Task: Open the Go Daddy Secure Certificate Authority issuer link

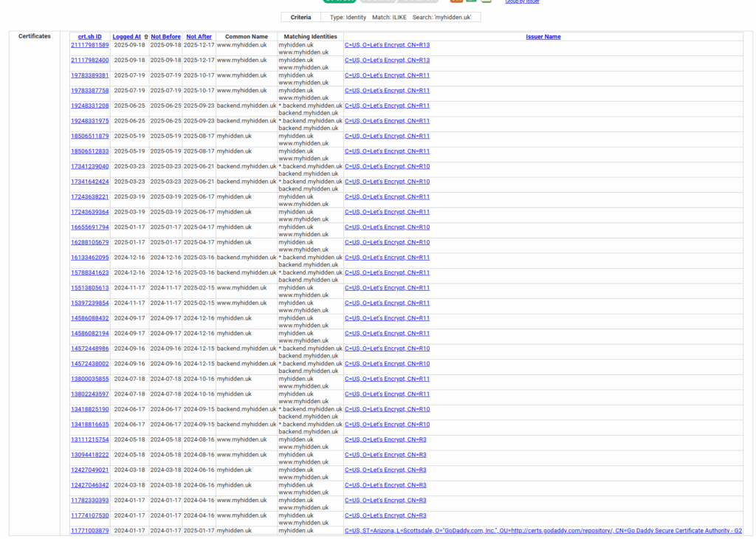Action: pos(543,531)
